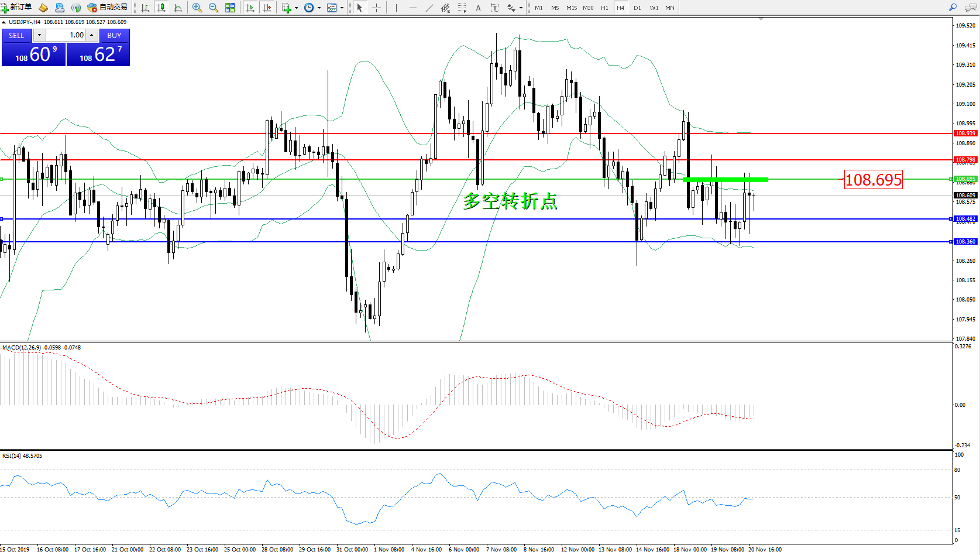
Task: Tile chart windows with the grid icon
Action: [x=230, y=8]
